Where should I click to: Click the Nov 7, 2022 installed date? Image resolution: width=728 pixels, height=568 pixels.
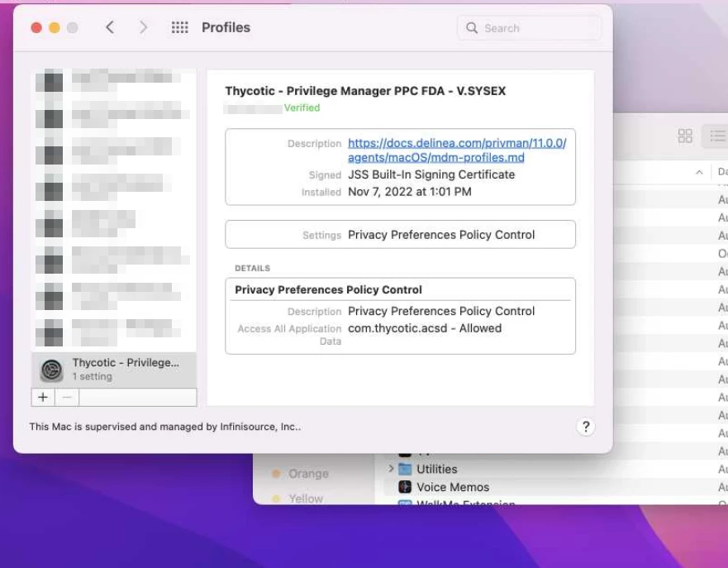[410, 192]
